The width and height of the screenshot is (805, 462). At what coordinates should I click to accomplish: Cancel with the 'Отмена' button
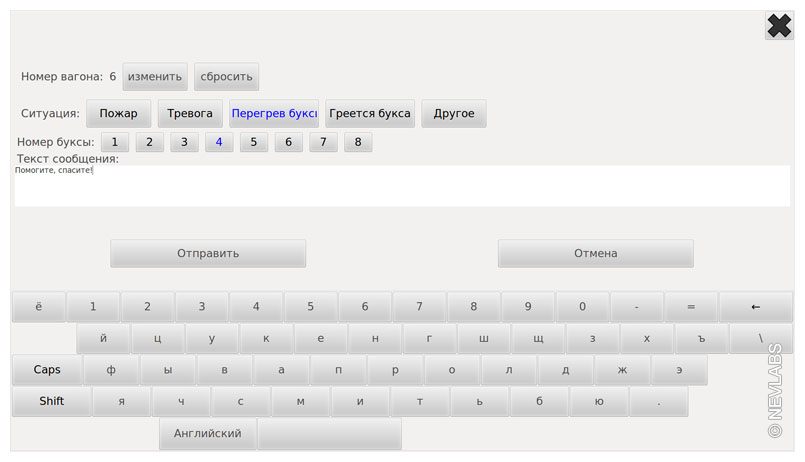pyautogui.click(x=595, y=254)
